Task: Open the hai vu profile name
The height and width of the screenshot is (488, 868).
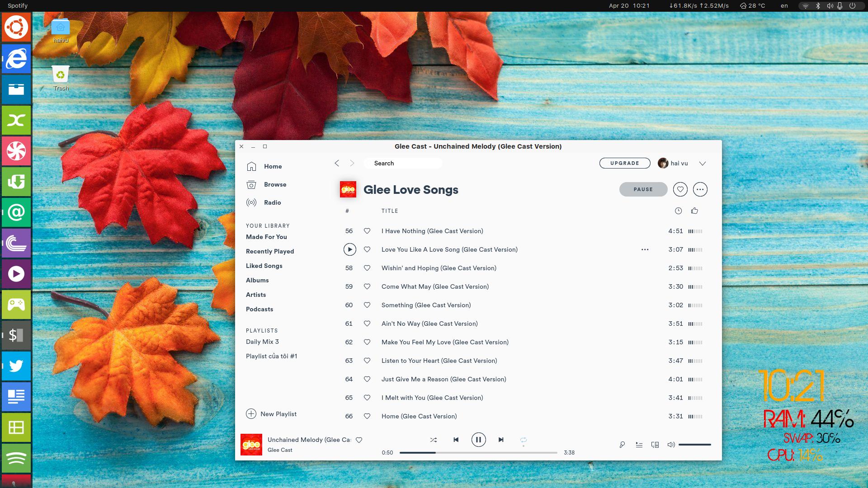Action: click(679, 163)
